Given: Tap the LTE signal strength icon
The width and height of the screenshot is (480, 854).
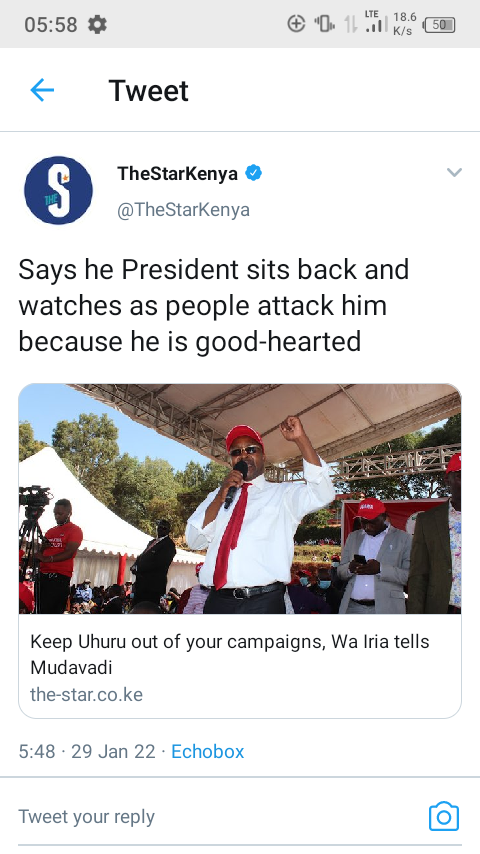Looking at the screenshot, I should coord(376,21).
